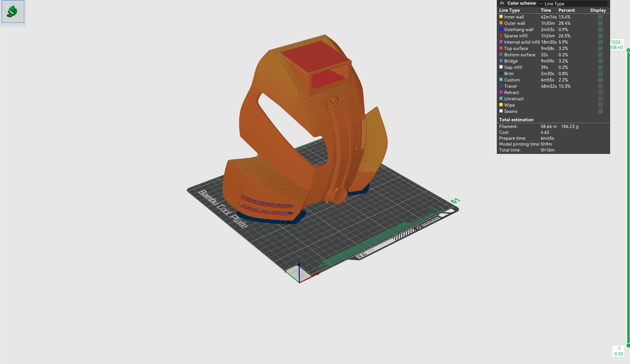Hide Inner wall lines using its checkbox
This screenshot has height=364, width=630.
(600, 17)
